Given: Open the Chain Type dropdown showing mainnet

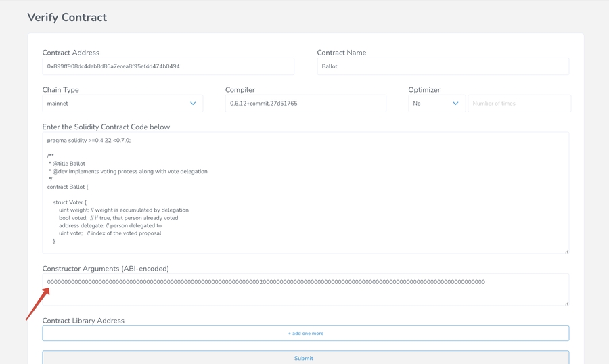Looking at the screenshot, I should click(x=122, y=104).
